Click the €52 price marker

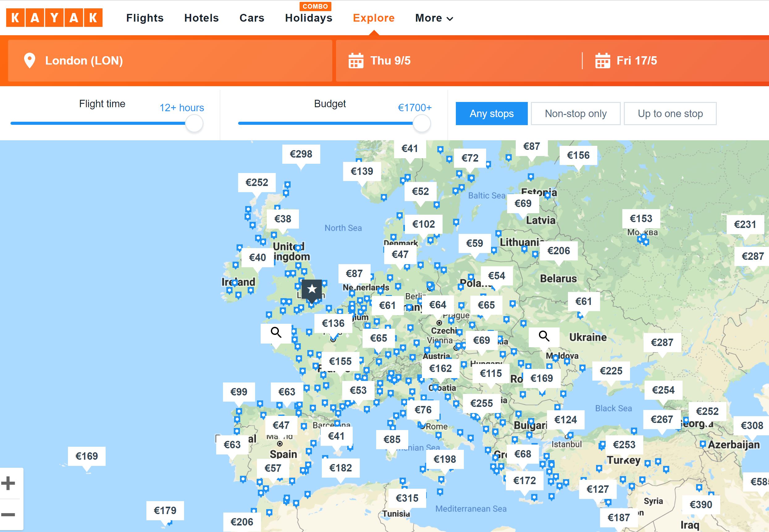coord(421,191)
